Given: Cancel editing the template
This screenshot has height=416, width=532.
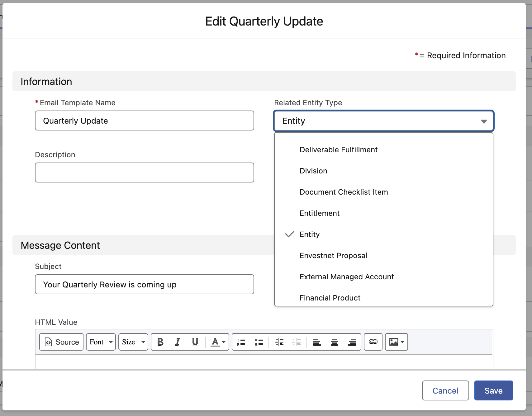Looking at the screenshot, I should pos(445,390).
